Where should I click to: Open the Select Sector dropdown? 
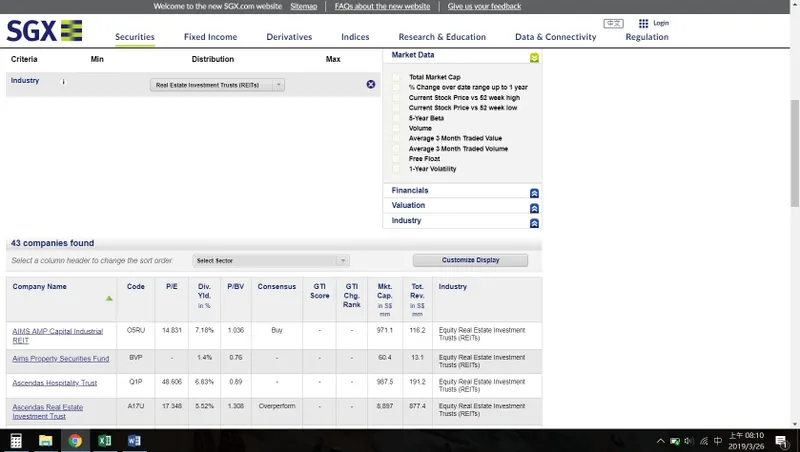(x=271, y=261)
